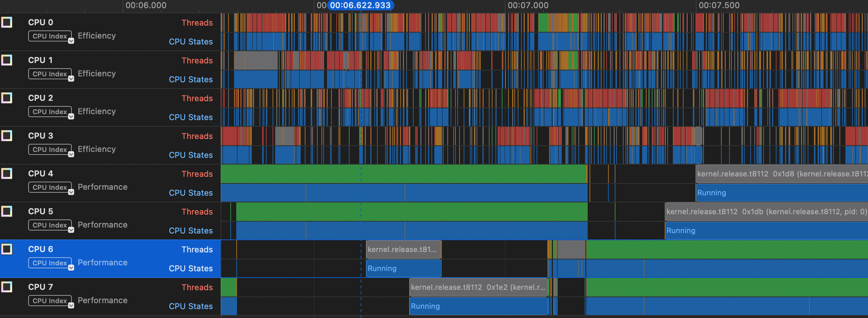Click the CPU 4 track icon
This screenshot has width=868, height=318.
click(x=7, y=173)
